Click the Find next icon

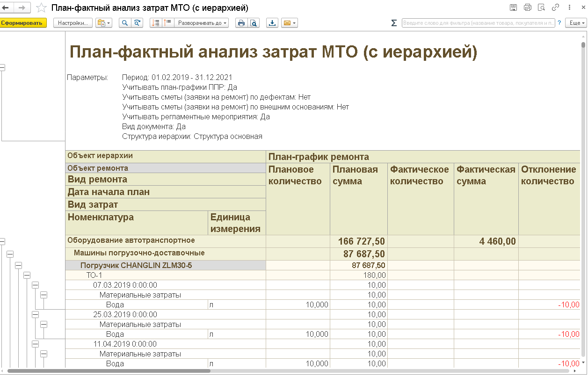click(137, 23)
